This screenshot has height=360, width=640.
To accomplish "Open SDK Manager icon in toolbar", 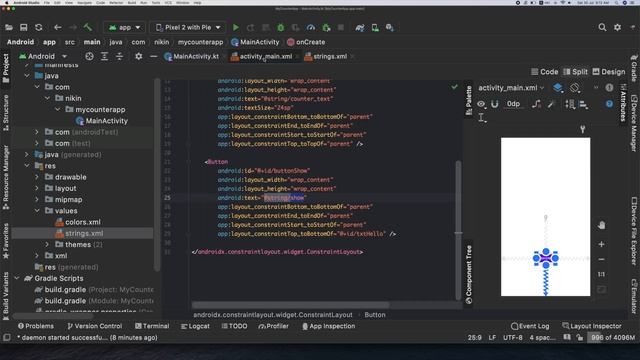I will (x=390, y=27).
